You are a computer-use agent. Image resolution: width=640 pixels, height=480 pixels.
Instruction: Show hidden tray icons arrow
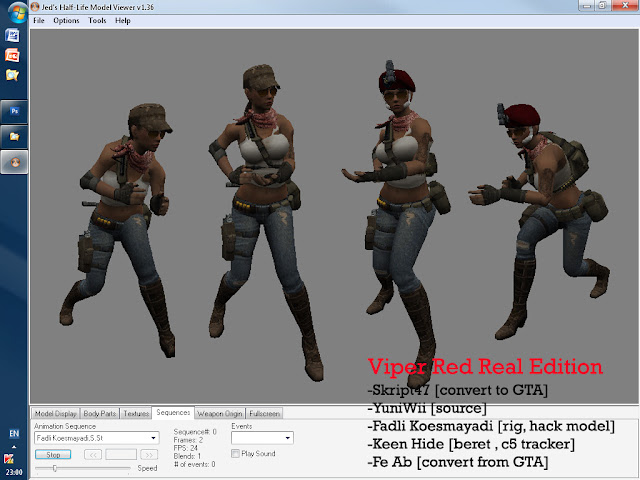click(x=14, y=447)
